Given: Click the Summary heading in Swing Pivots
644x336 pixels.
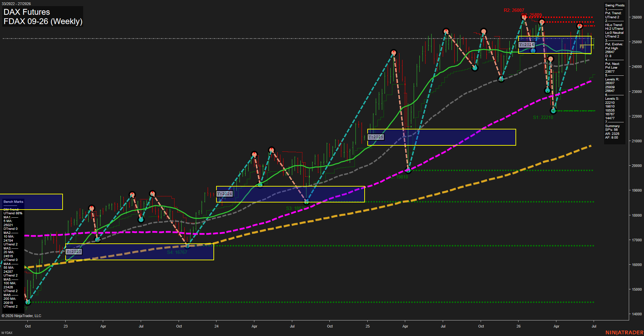Looking at the screenshot, I should (612, 126).
